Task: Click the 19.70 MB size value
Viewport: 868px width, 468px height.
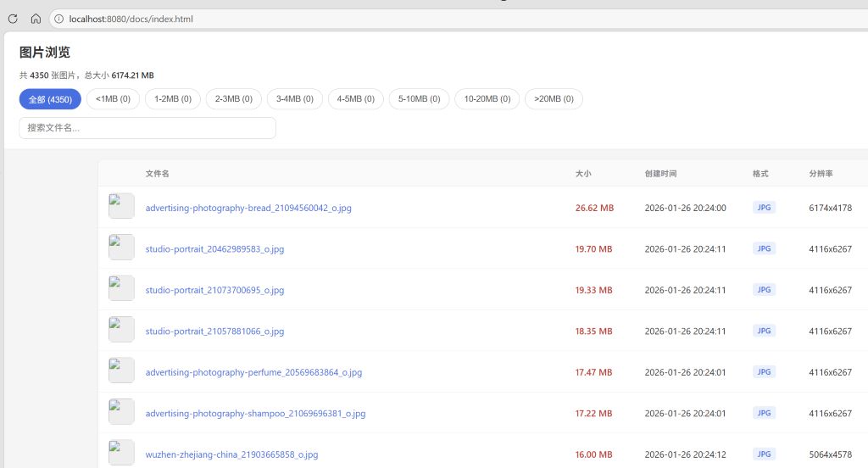Action: coord(593,248)
